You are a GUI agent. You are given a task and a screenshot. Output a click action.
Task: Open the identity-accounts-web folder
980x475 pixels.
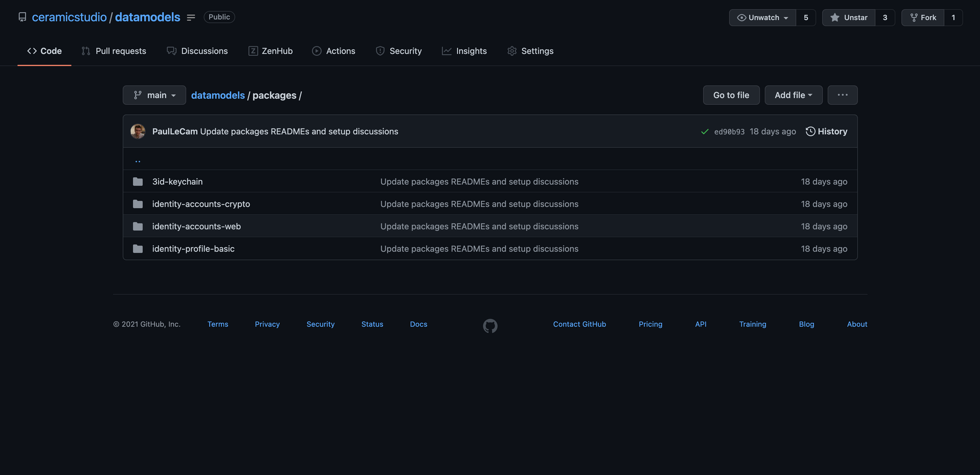[196, 226]
